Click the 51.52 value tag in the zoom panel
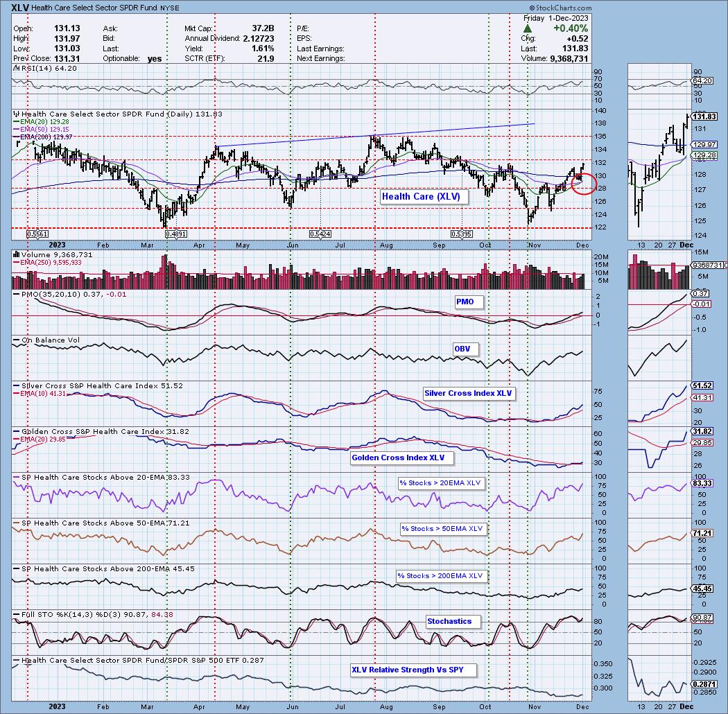 click(702, 386)
